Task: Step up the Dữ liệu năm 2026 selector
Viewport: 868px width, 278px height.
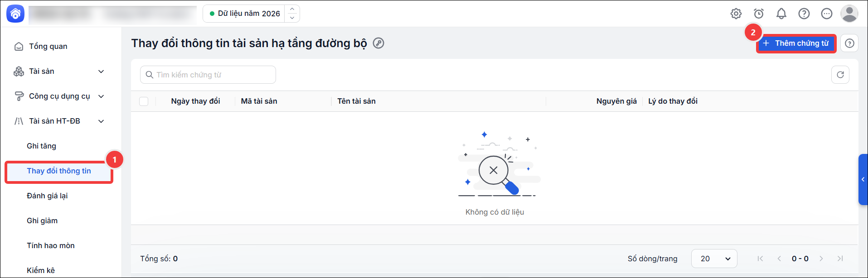Action: (x=292, y=9)
